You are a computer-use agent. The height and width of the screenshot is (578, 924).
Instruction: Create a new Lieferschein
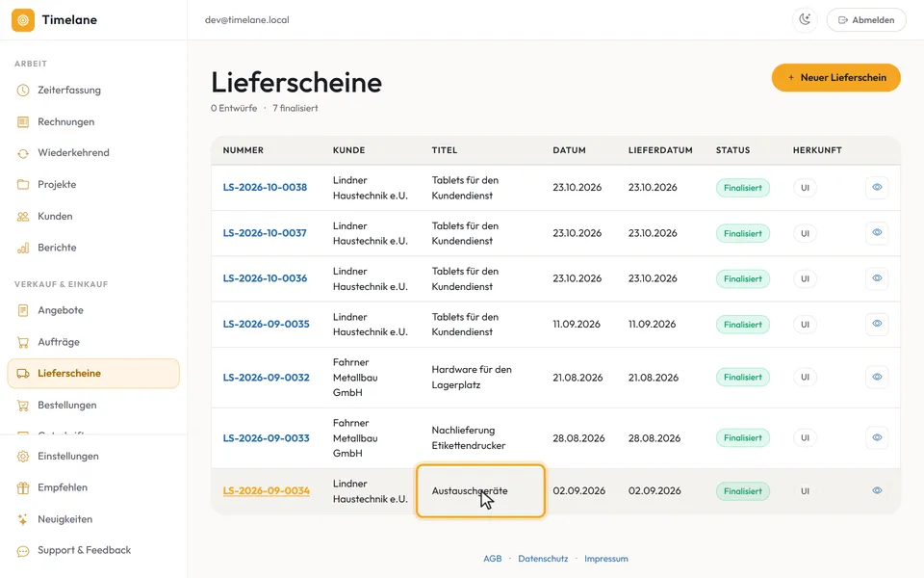[x=835, y=77]
